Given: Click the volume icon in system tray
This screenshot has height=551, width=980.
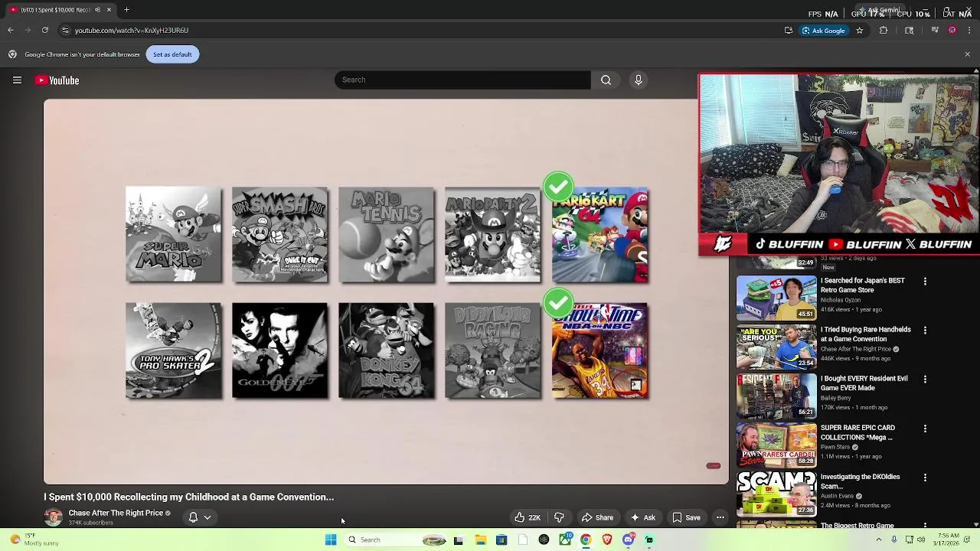Looking at the screenshot, I should (923, 540).
